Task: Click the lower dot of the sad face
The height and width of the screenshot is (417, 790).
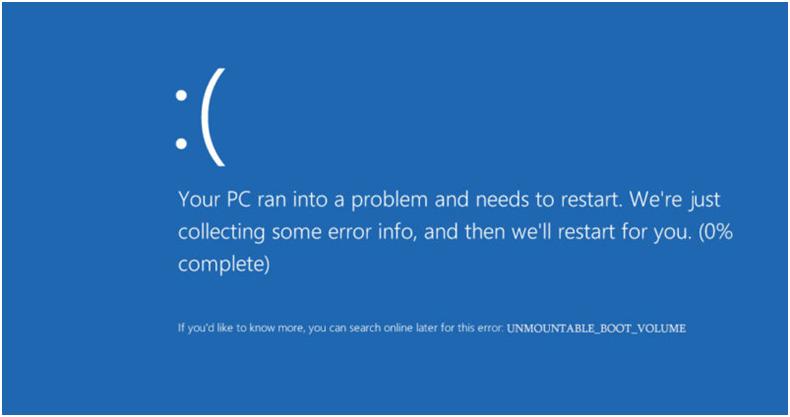Action: [181, 144]
